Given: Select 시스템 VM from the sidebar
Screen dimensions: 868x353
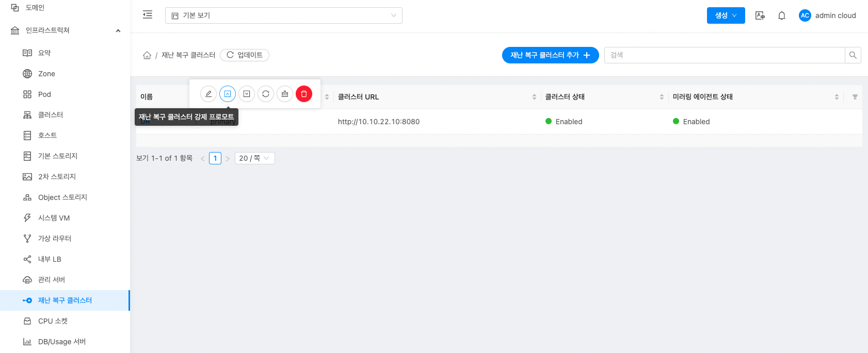Looking at the screenshot, I should pos(54,218).
